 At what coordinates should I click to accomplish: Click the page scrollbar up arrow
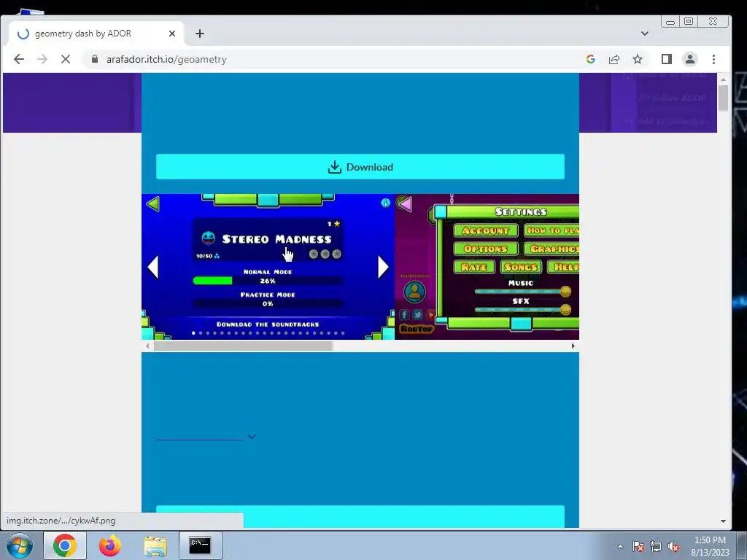point(723,79)
